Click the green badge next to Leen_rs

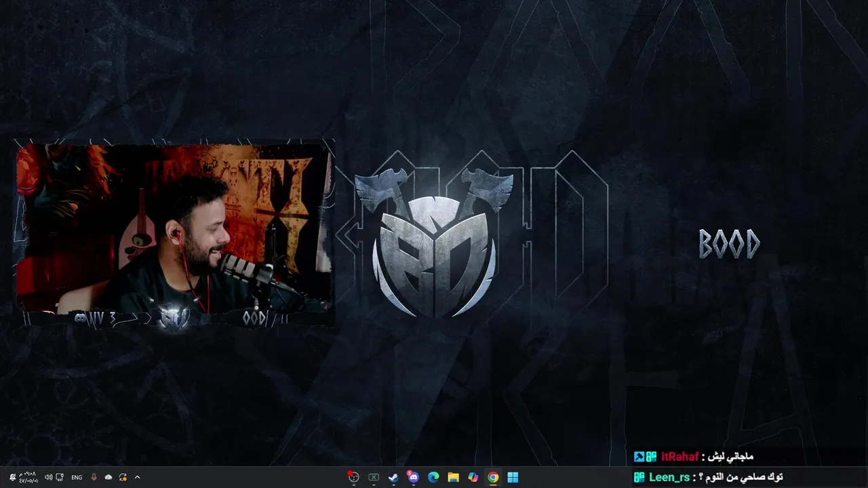coord(639,477)
